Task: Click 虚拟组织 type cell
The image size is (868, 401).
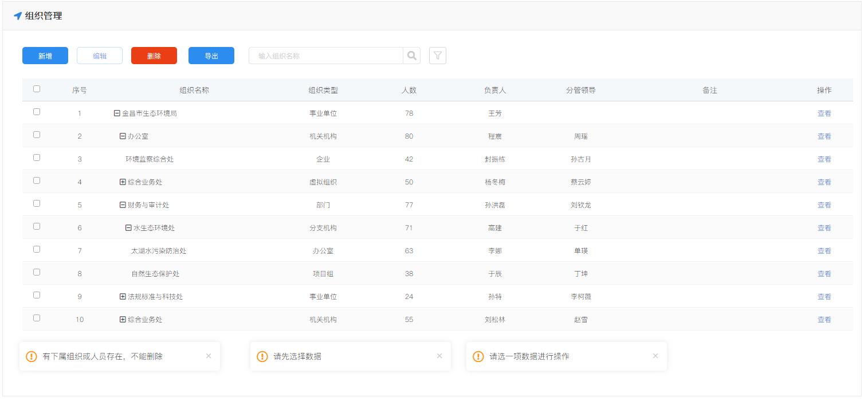Action: tap(323, 182)
